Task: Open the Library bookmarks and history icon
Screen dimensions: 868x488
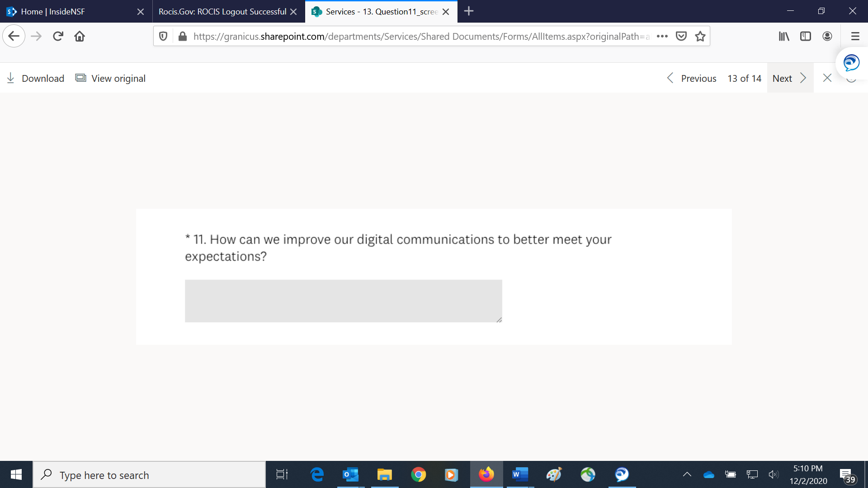Action: 783,36
